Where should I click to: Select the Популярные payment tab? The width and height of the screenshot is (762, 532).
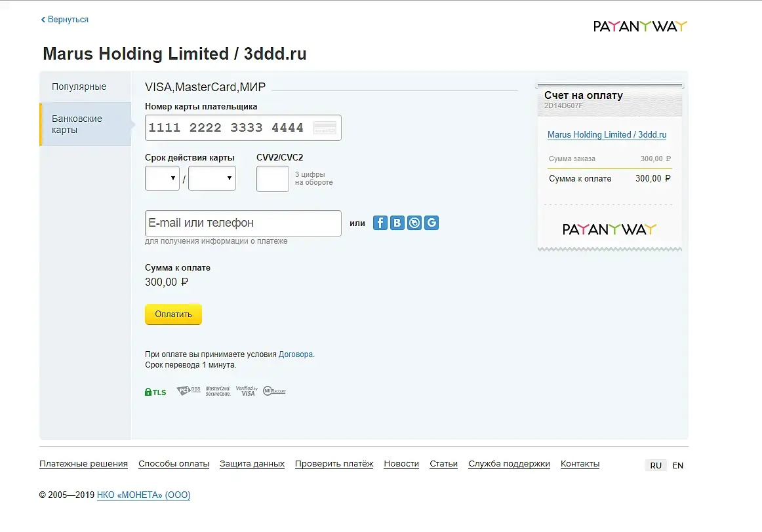pyautogui.click(x=79, y=87)
